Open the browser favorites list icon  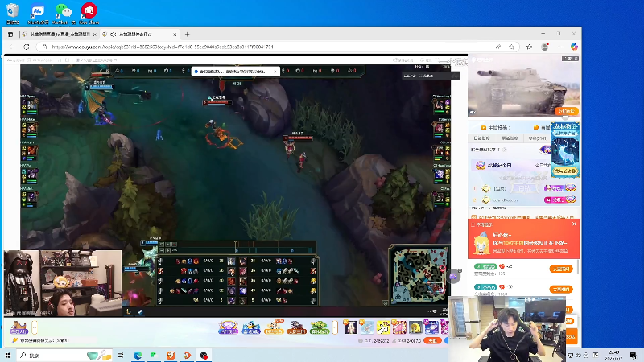coord(529,47)
